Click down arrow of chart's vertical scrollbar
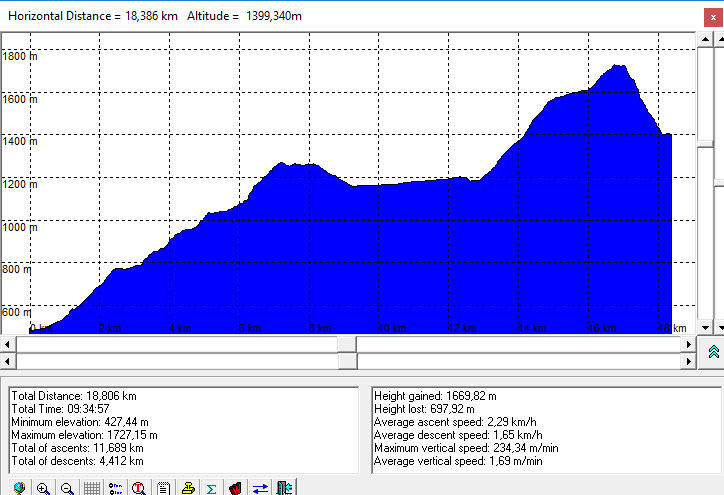The image size is (724, 495). (704, 327)
